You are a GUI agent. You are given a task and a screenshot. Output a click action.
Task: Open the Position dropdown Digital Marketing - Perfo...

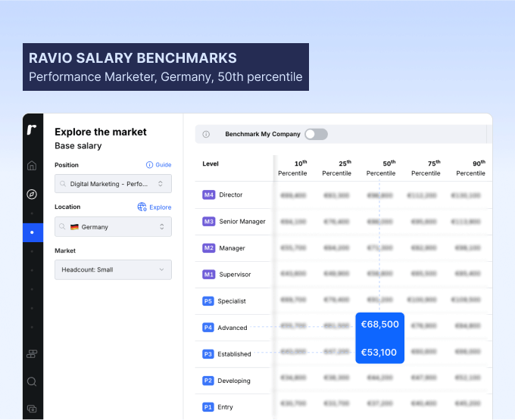tap(113, 184)
